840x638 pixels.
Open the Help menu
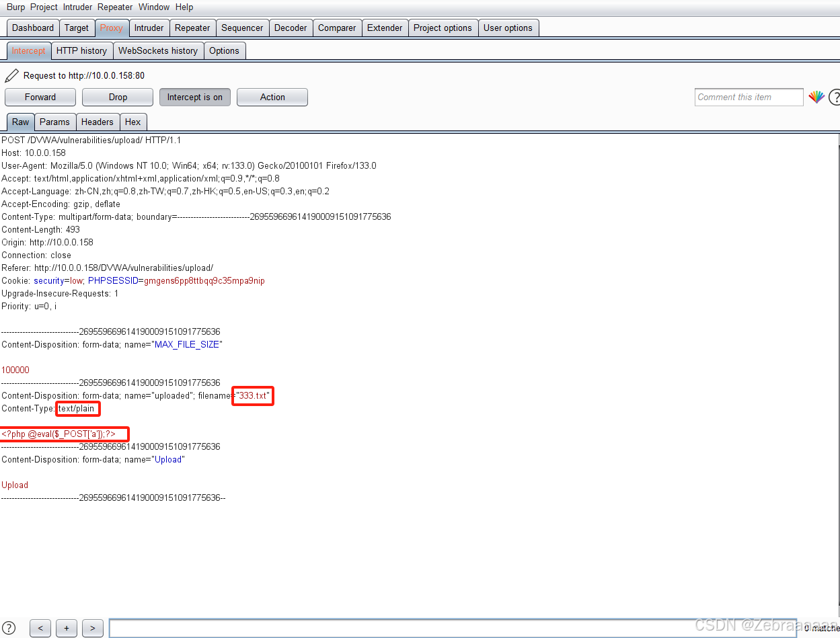184,7
